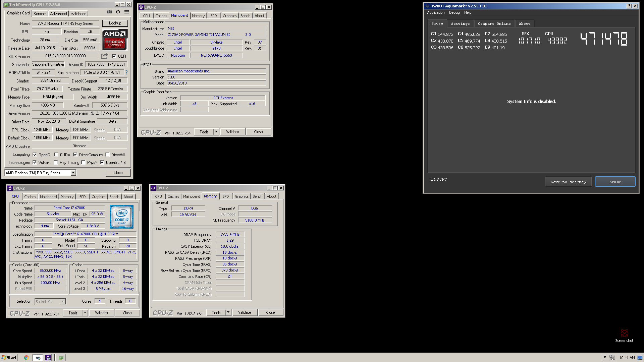Click the Bus Interface question mark icon
Viewport: 644px width, 362px height.
coord(126,72)
